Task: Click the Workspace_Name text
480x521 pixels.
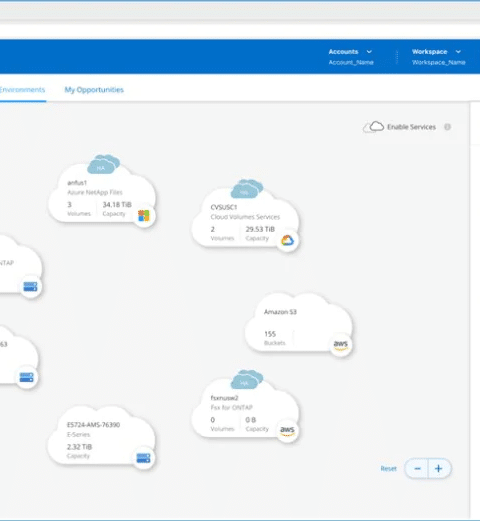Action: click(439, 63)
